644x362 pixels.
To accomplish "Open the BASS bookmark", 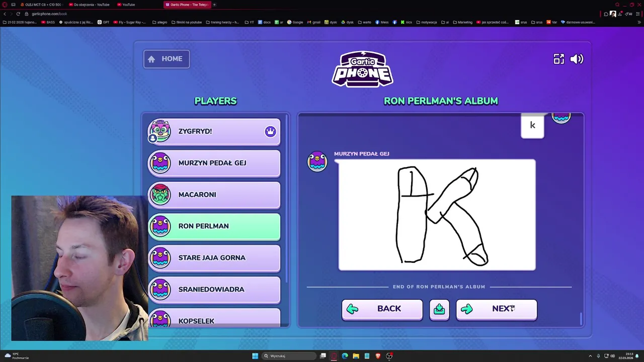I will (48, 22).
